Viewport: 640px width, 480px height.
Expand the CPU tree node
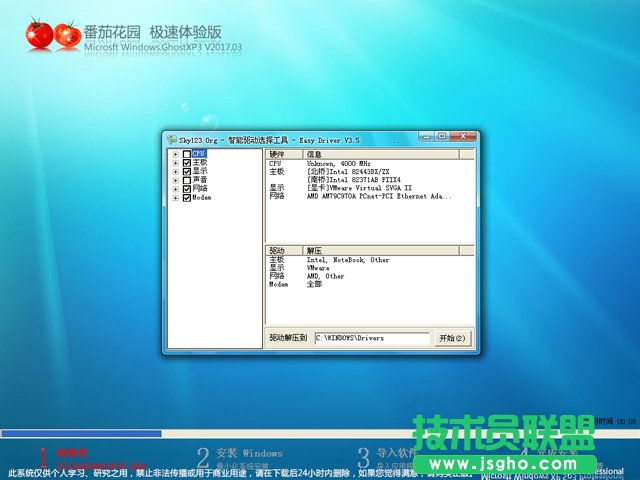(176, 154)
